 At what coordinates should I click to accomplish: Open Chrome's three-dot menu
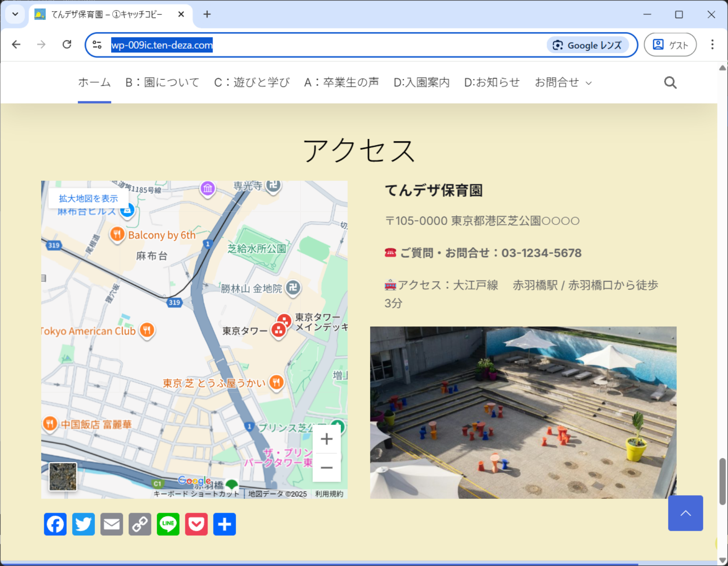(x=712, y=44)
